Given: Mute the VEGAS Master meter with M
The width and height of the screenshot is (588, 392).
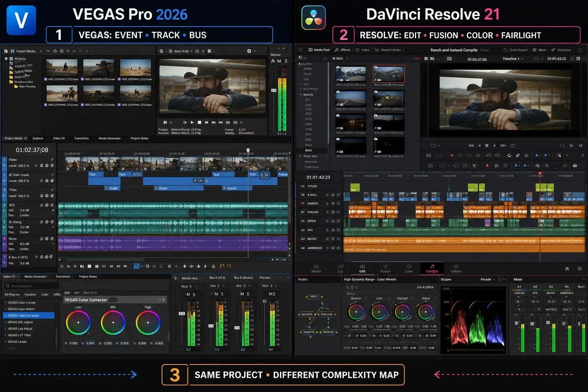Looking at the screenshot, I should click(x=279, y=61).
